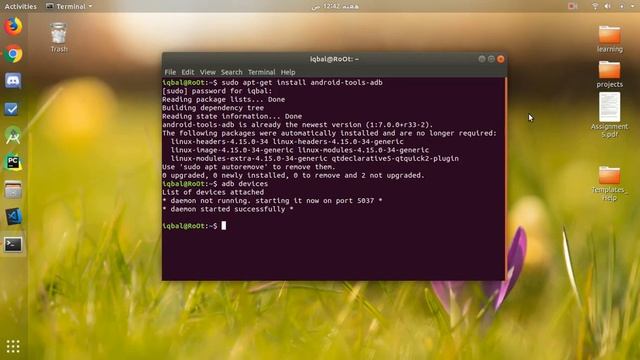This screenshot has height=360, width=640.
Task: Open the Trash desktop icon
Action: coord(59,38)
